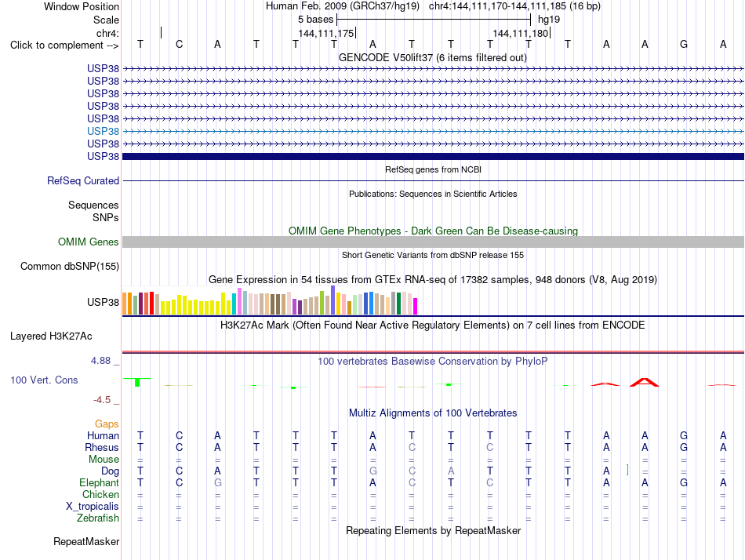745x560 pixels.
Task: Click the 'Click to complement -->' label
Action: pyautogui.click(x=64, y=45)
